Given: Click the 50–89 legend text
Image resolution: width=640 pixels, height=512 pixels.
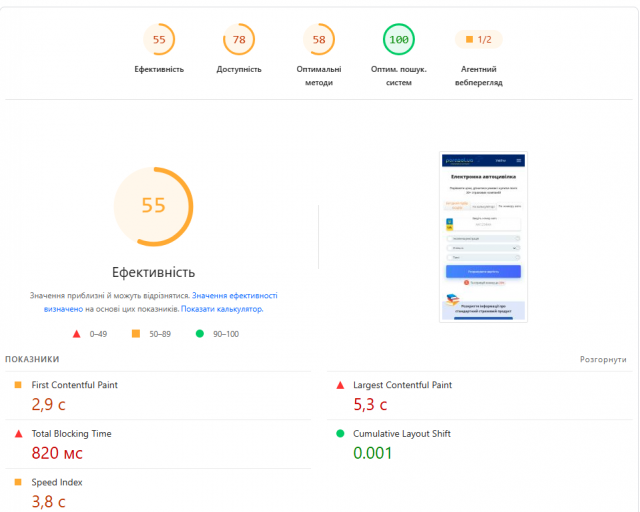Looking at the screenshot, I should (x=160, y=334).
